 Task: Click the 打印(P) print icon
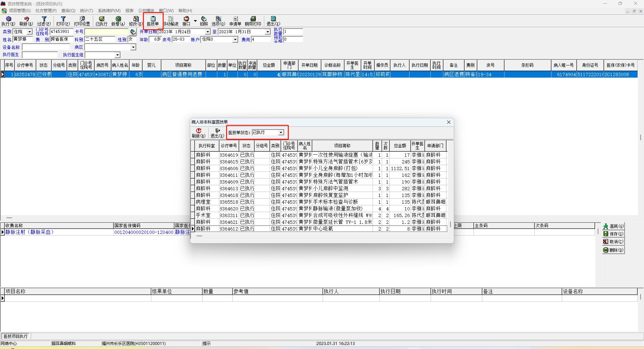click(x=63, y=21)
